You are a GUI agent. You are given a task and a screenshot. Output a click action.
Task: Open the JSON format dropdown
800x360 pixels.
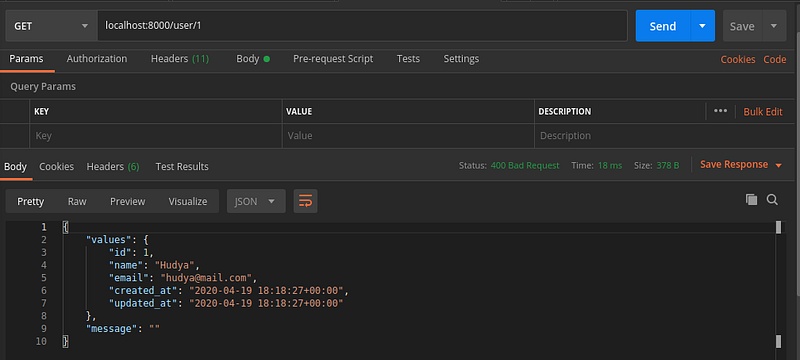click(256, 201)
